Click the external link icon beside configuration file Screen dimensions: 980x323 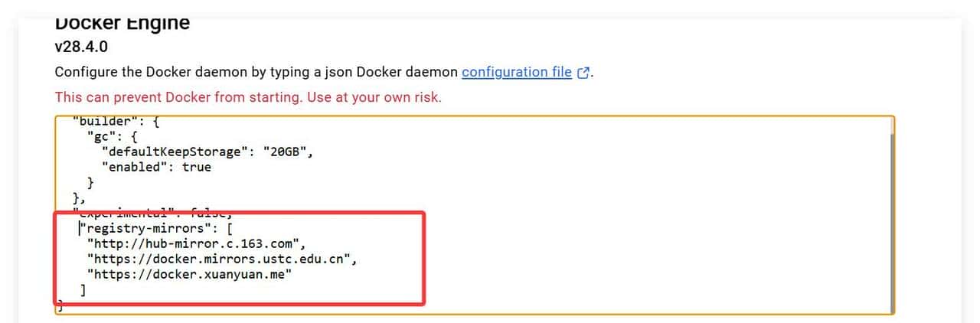584,73
